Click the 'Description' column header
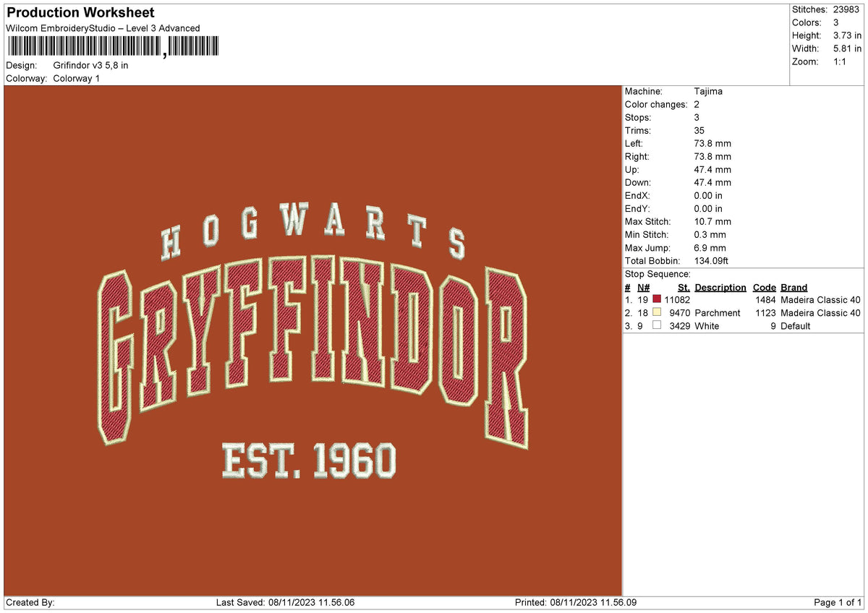868x613 pixels. click(x=720, y=287)
